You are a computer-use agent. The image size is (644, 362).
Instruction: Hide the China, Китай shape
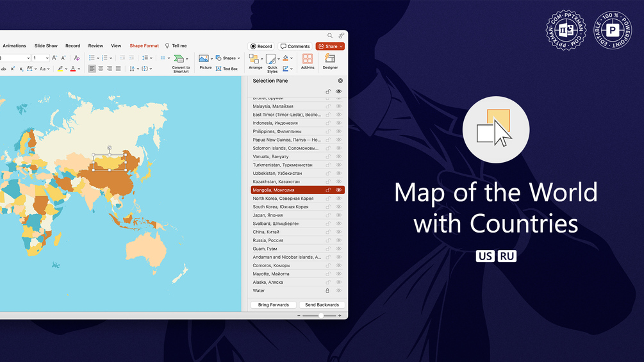click(x=338, y=232)
